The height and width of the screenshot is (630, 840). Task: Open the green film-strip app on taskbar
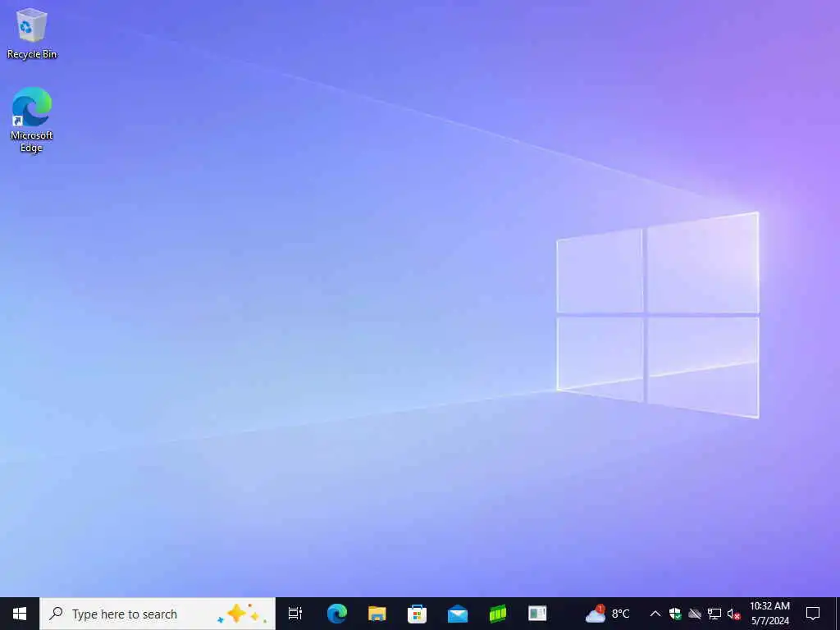click(498, 614)
